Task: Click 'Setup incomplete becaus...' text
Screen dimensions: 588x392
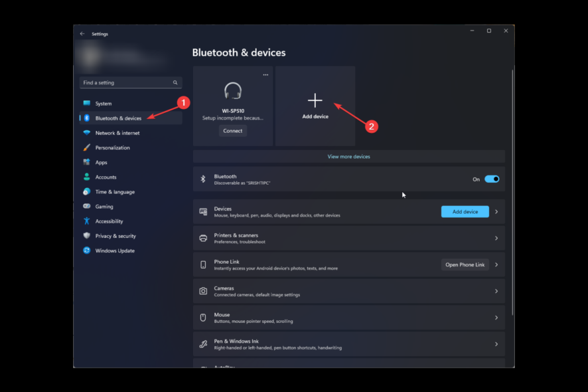Action: pyautogui.click(x=232, y=118)
